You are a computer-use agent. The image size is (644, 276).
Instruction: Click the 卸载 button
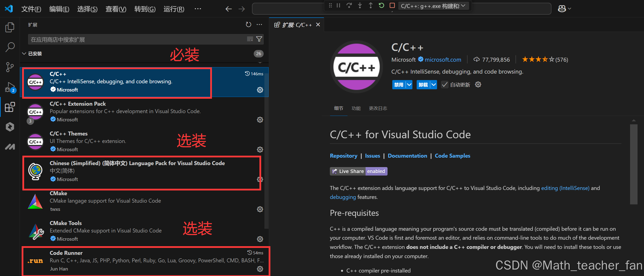[x=423, y=85]
